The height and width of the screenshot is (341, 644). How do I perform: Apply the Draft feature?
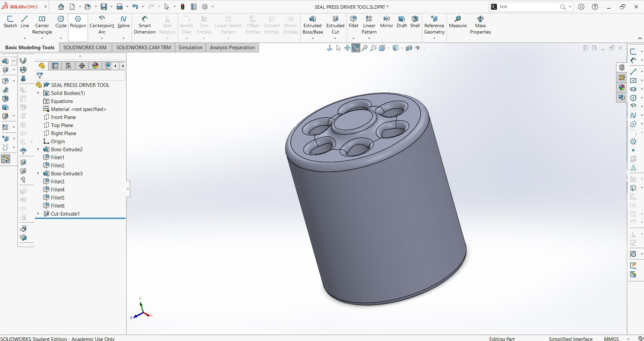pyautogui.click(x=402, y=22)
